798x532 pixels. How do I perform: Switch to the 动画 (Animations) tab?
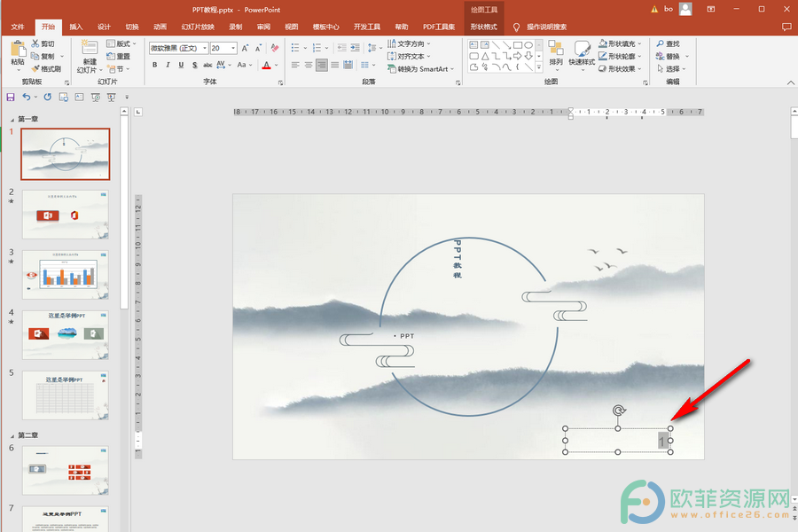pos(160,27)
